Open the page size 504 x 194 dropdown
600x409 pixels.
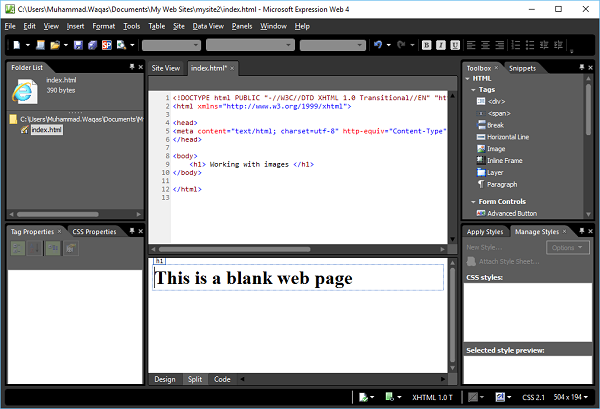(568, 398)
